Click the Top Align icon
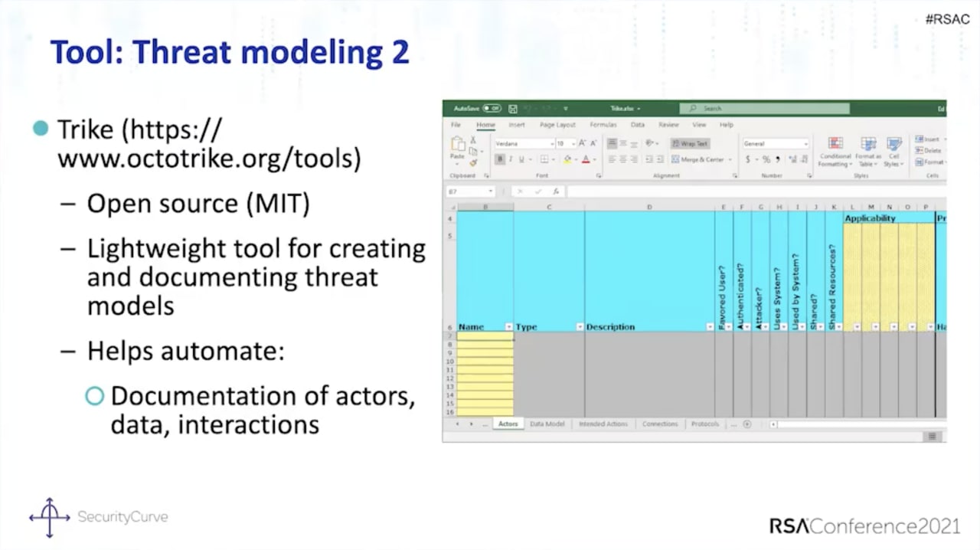The width and height of the screenshot is (980, 550). point(612,143)
